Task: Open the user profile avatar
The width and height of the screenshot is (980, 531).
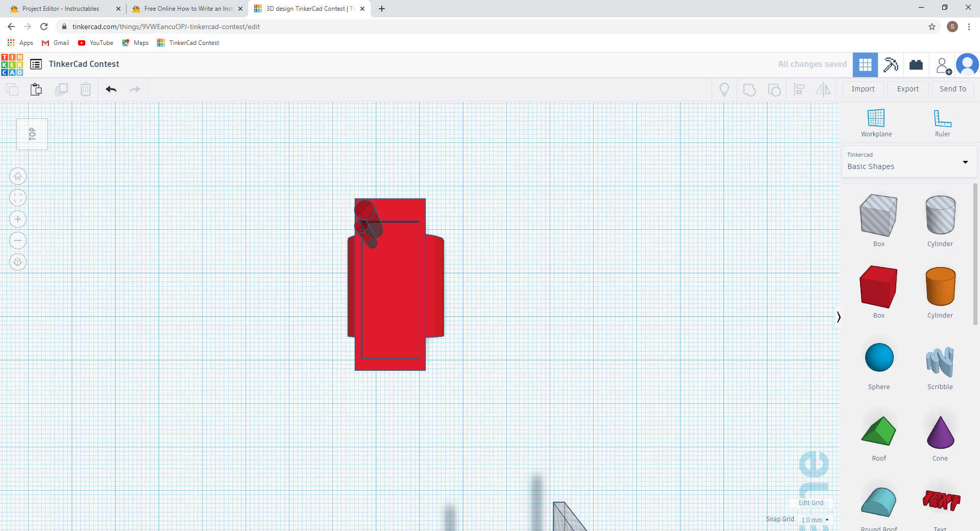Action: click(x=967, y=65)
